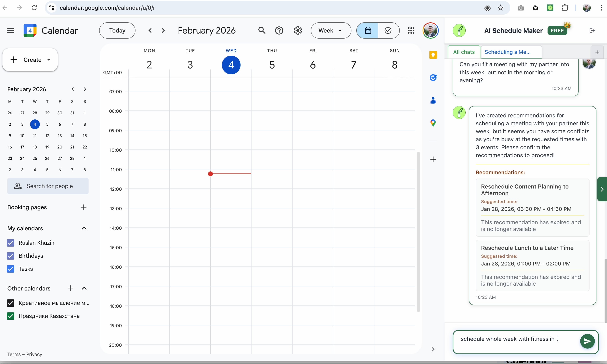Go to previous week arrow

150,30
